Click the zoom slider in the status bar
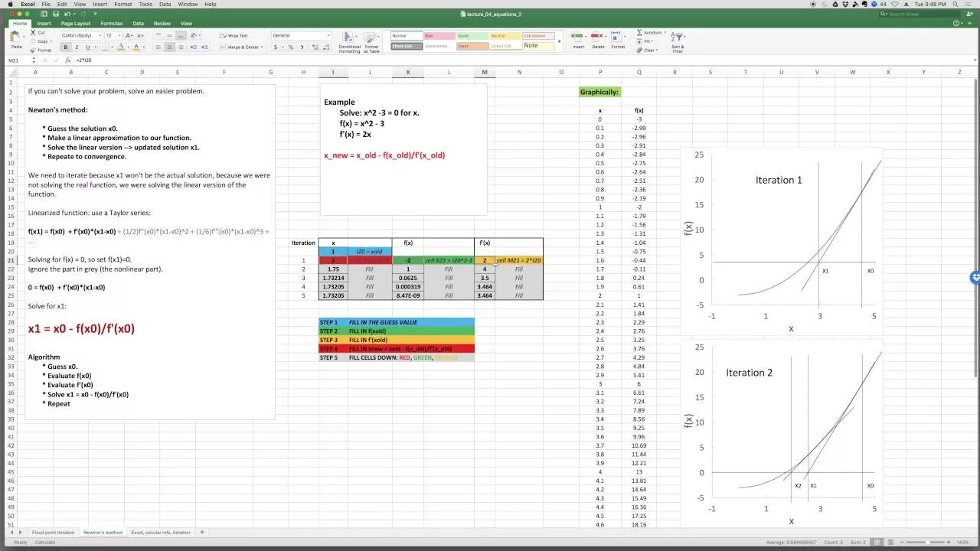This screenshot has width=980, height=551. pos(927,542)
